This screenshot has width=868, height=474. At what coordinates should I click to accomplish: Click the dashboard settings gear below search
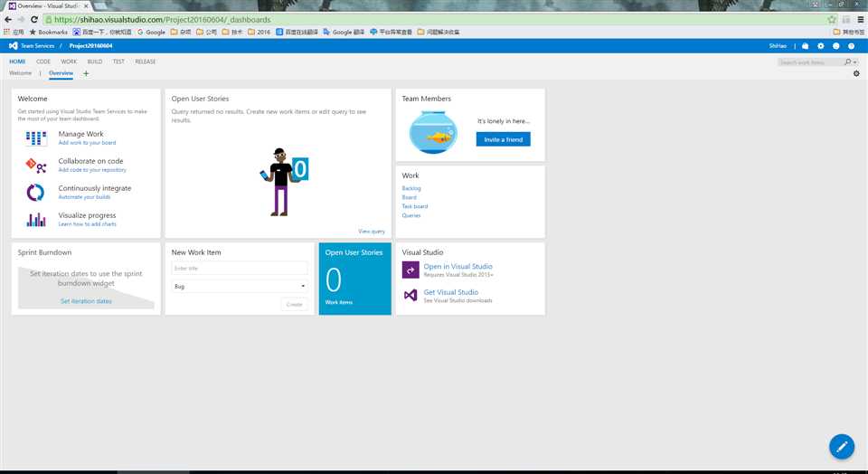tap(856, 73)
